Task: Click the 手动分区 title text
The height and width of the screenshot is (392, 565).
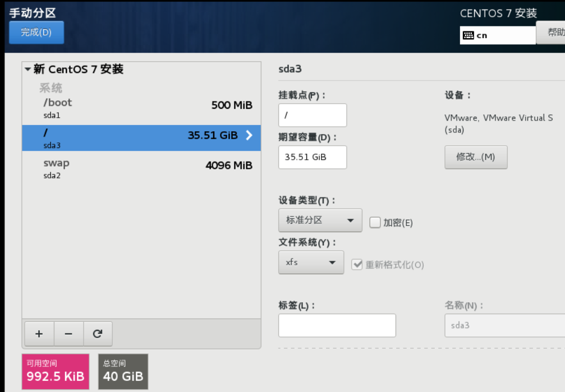Action: [x=33, y=12]
